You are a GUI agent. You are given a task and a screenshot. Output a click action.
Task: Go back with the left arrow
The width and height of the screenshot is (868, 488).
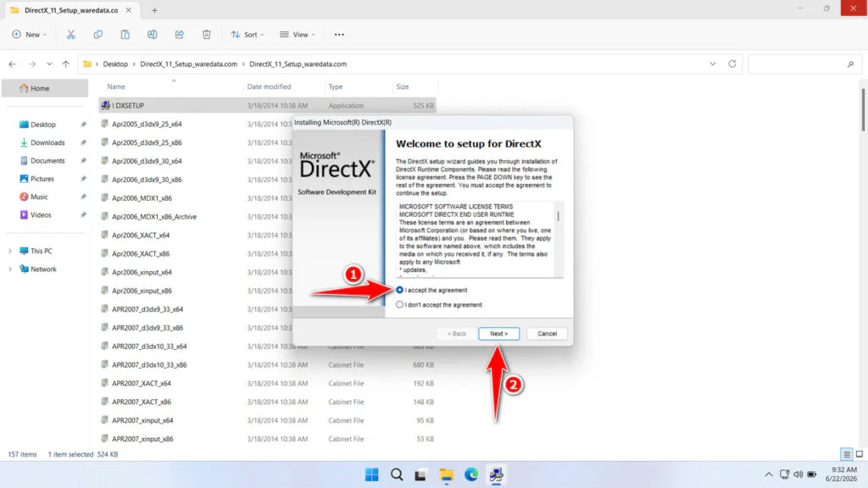pos(12,64)
